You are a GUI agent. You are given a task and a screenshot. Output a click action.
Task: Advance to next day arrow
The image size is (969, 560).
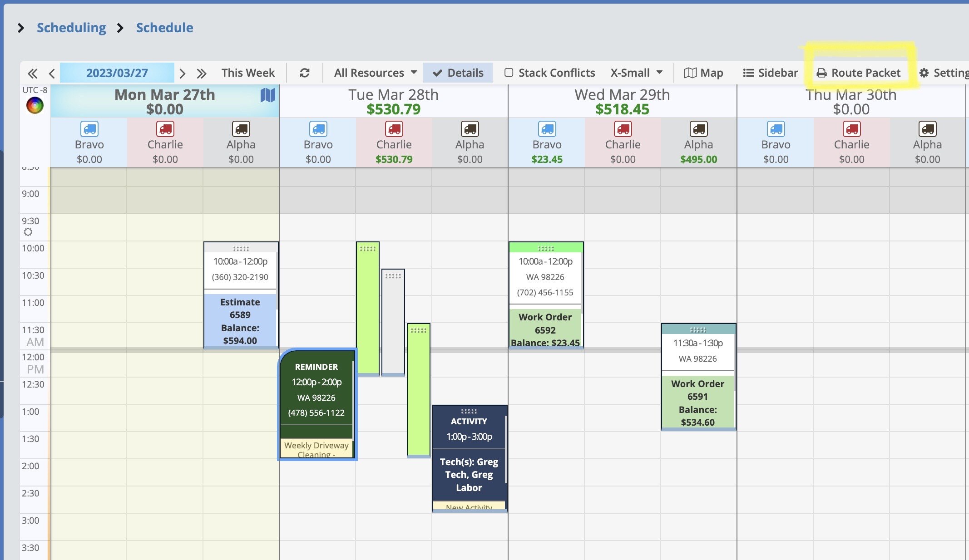click(x=182, y=73)
